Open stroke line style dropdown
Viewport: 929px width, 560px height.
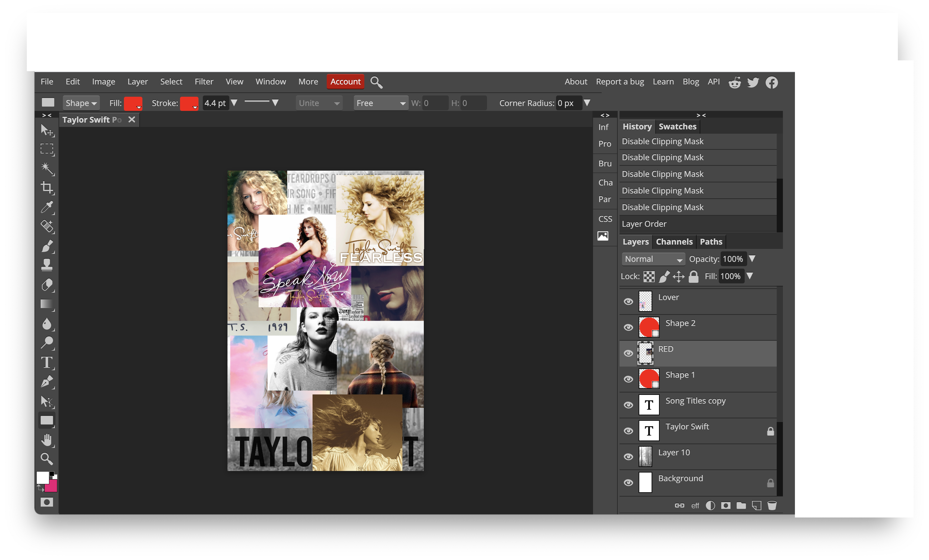[x=275, y=103]
